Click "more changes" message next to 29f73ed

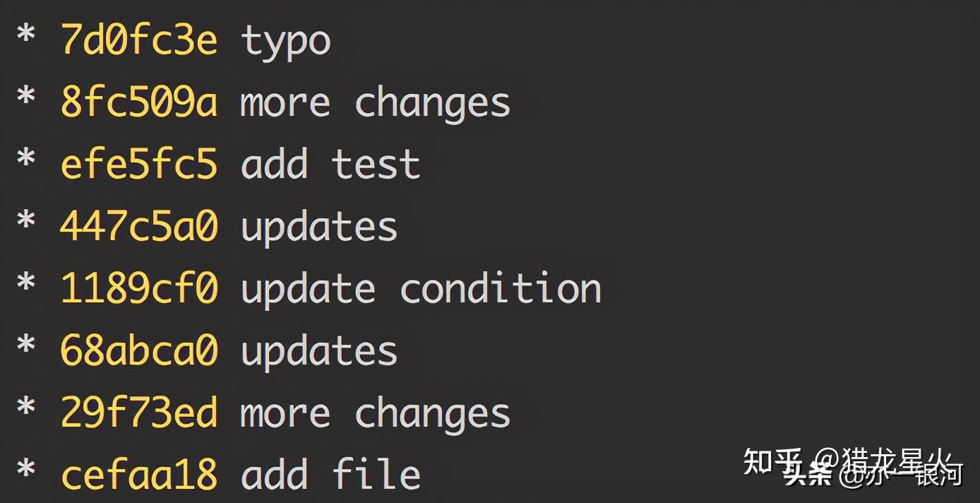tap(375, 414)
